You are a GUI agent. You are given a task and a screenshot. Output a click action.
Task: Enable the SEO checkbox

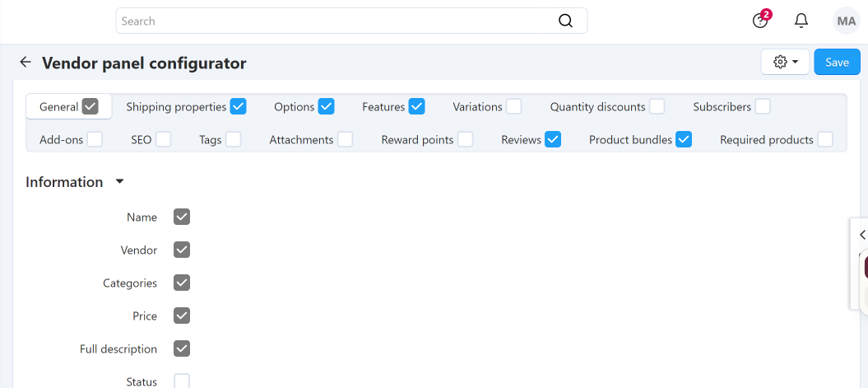(x=163, y=139)
